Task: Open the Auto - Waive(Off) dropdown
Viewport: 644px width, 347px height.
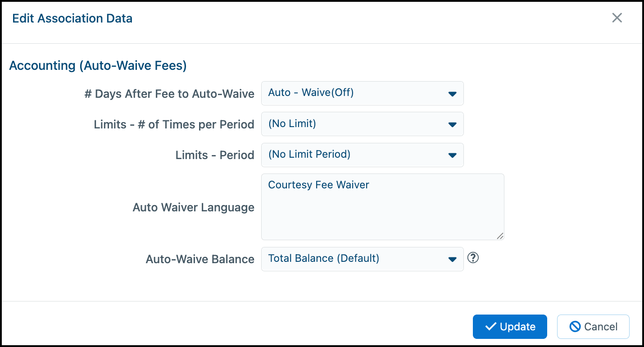Action: point(363,93)
